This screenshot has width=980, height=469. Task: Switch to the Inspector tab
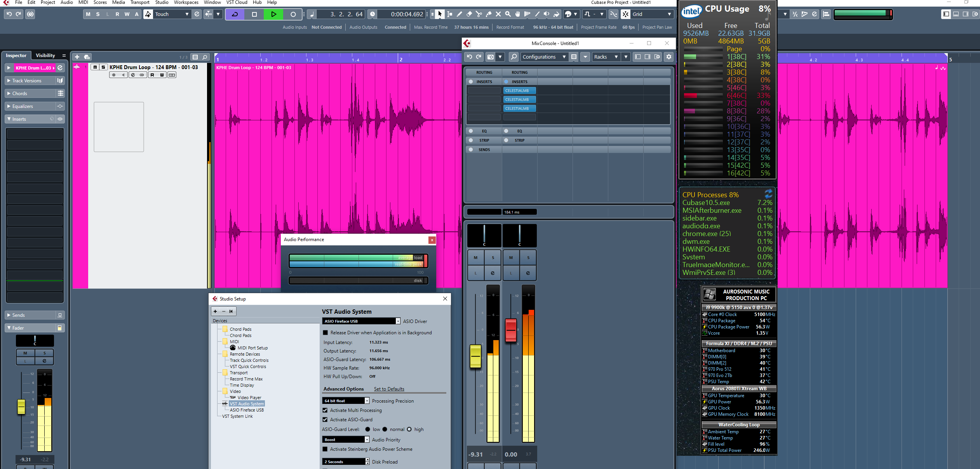[16, 56]
